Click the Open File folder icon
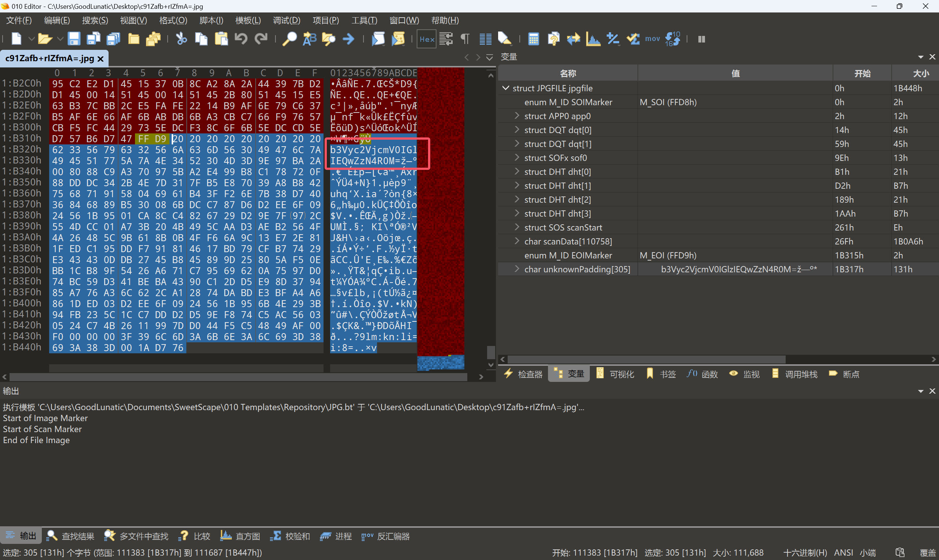 point(45,39)
